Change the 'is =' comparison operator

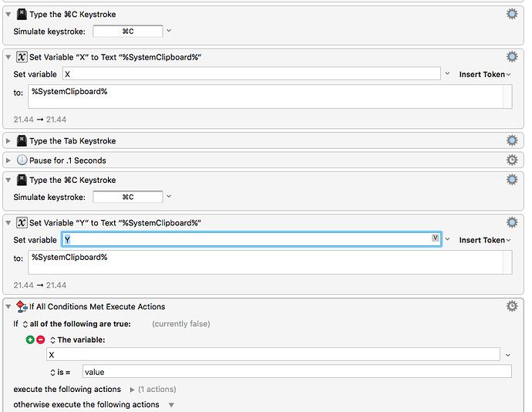(60, 372)
